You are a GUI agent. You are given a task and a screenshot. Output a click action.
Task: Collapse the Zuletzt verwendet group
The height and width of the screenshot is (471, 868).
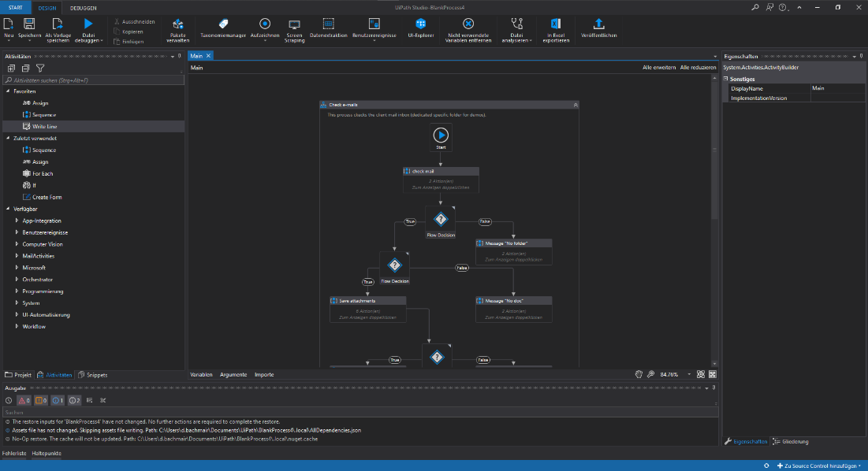8,138
